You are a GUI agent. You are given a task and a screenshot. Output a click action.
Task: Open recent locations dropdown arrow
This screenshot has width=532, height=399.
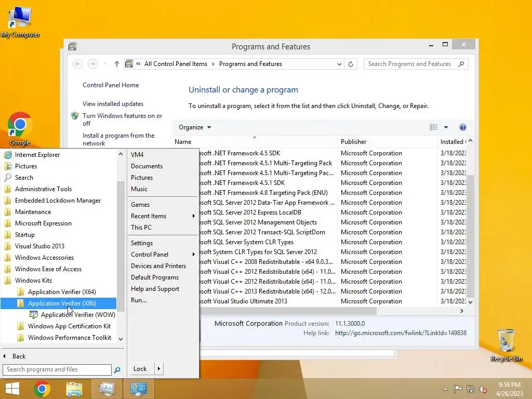click(105, 64)
